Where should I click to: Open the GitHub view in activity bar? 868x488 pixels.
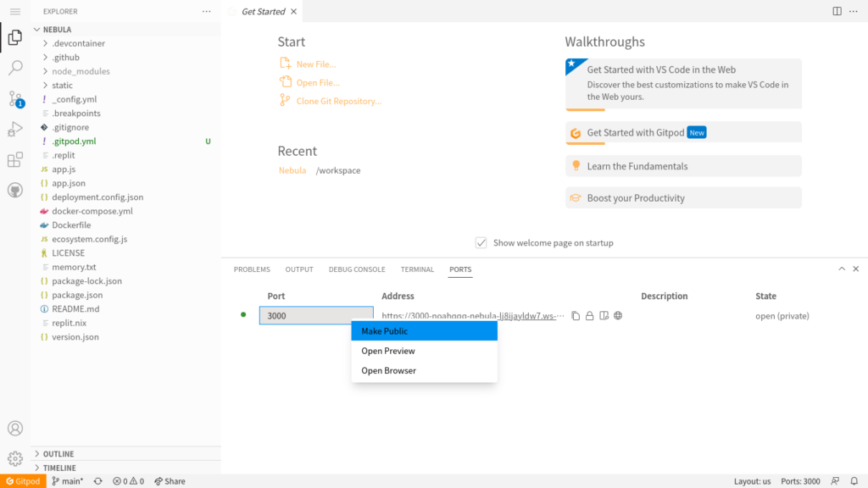click(15, 191)
